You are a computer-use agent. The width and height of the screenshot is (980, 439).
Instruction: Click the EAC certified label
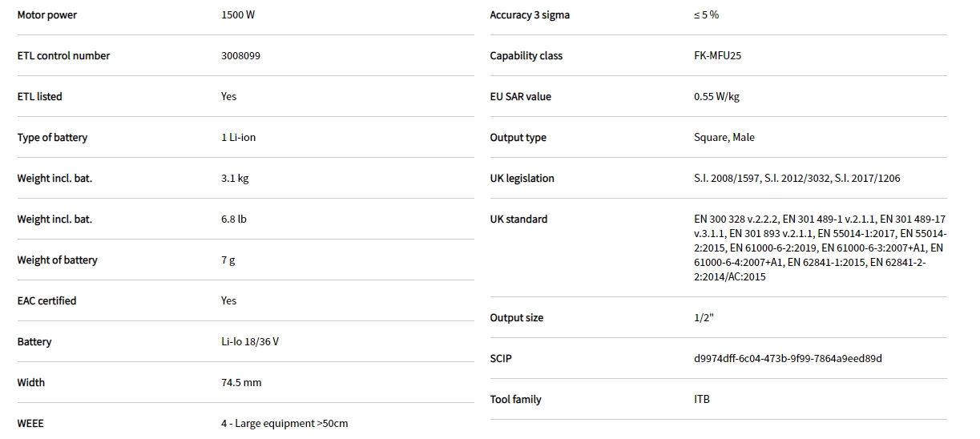(46, 301)
